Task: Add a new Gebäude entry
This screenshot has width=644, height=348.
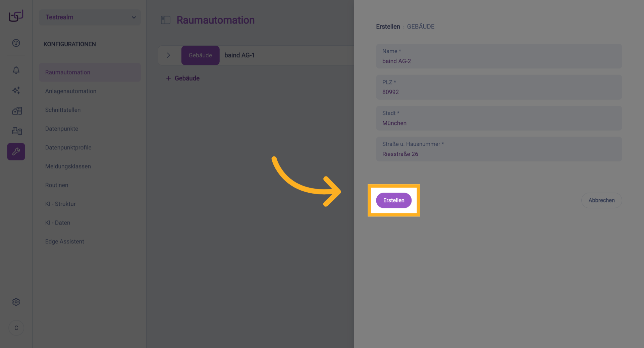Action: tap(183, 78)
